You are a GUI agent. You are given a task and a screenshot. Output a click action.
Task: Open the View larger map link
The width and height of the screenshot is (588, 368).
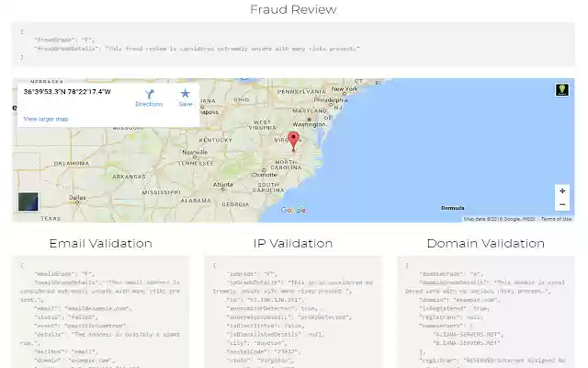point(46,119)
